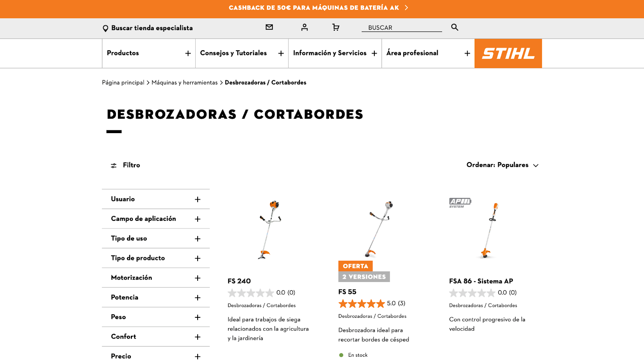Go to Máquinas y herramientas breadcrumb
Viewport: 644px width, 364px height.
[184, 82]
